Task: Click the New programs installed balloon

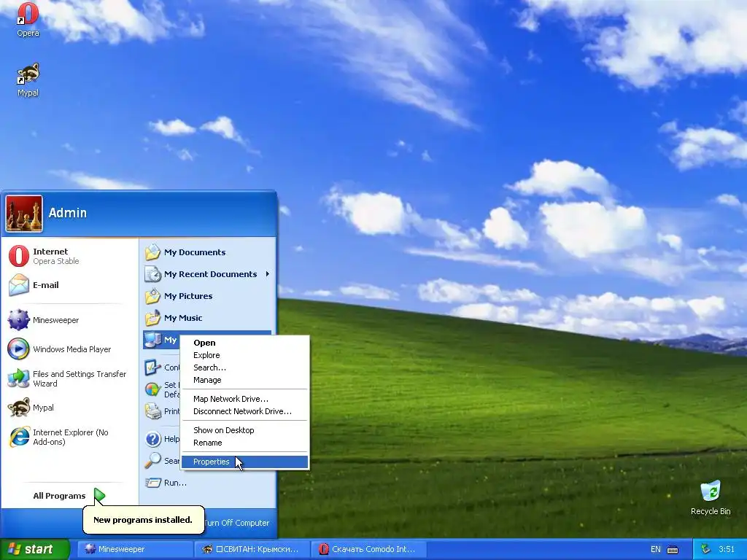Action: [x=144, y=519]
